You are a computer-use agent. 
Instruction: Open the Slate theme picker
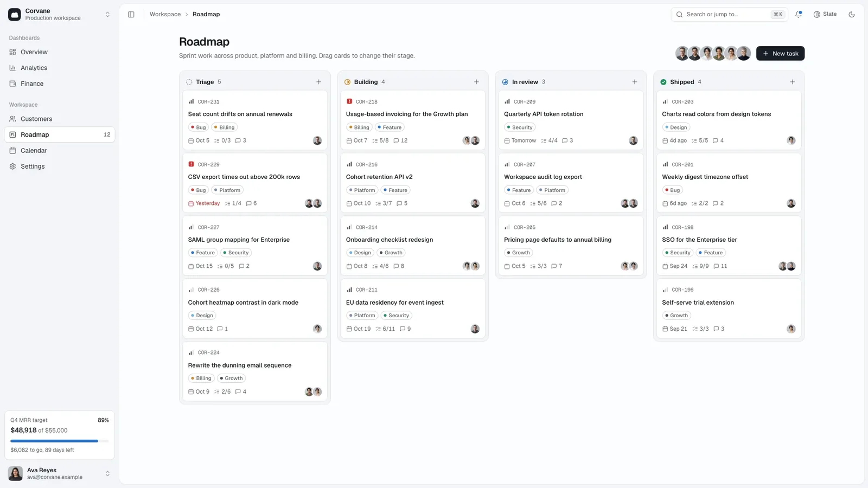click(825, 15)
